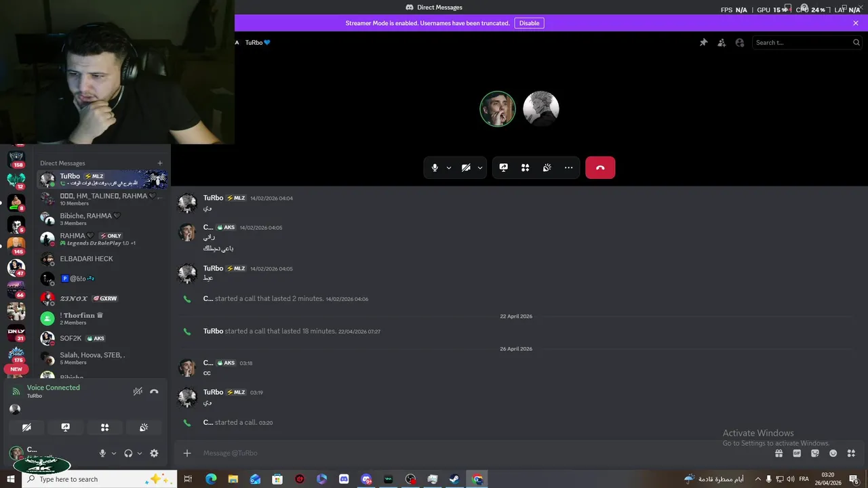The image size is (868, 488).
Task: Share your screen from the call controls
Action: [x=503, y=167]
